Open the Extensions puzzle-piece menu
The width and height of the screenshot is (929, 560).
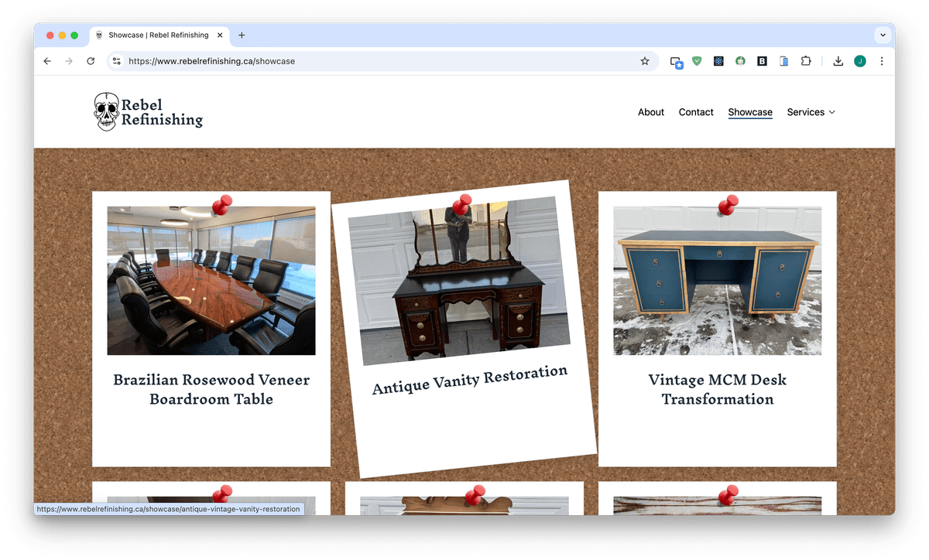pyautogui.click(x=805, y=61)
